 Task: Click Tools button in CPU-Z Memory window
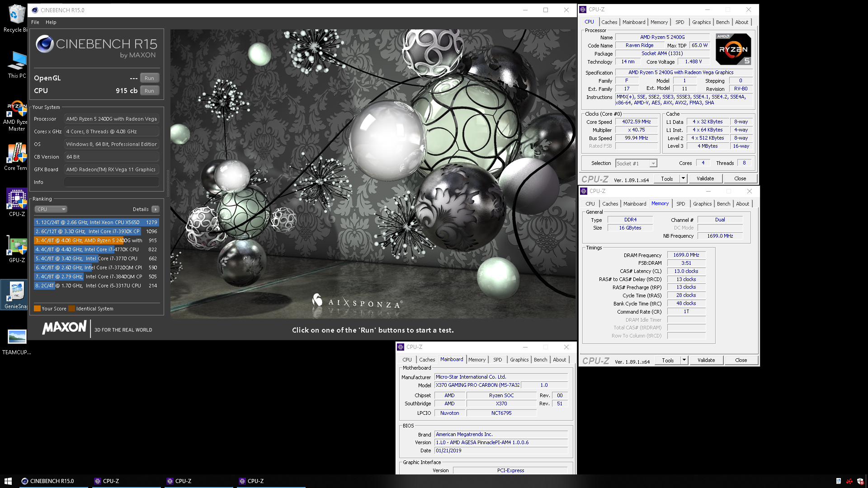(668, 360)
